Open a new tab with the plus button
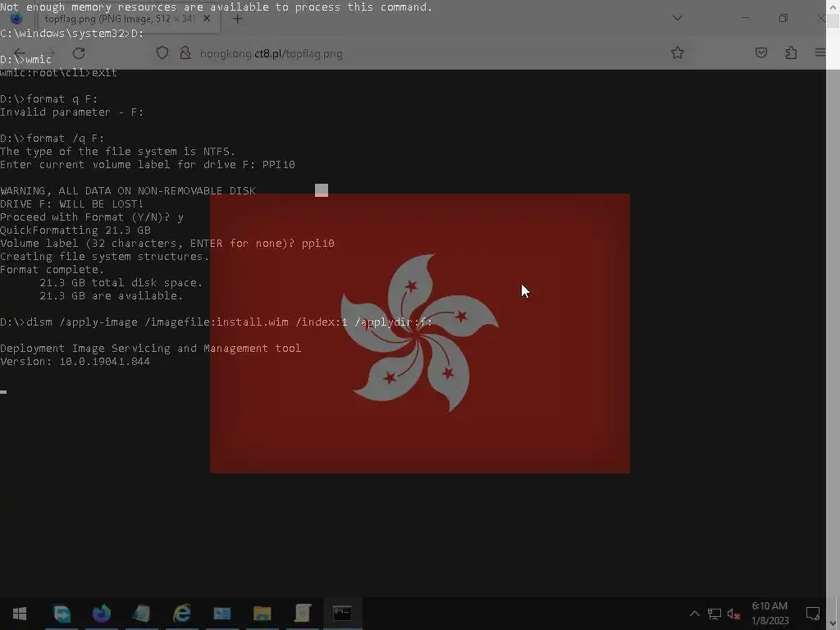840x630 pixels. 237,19
